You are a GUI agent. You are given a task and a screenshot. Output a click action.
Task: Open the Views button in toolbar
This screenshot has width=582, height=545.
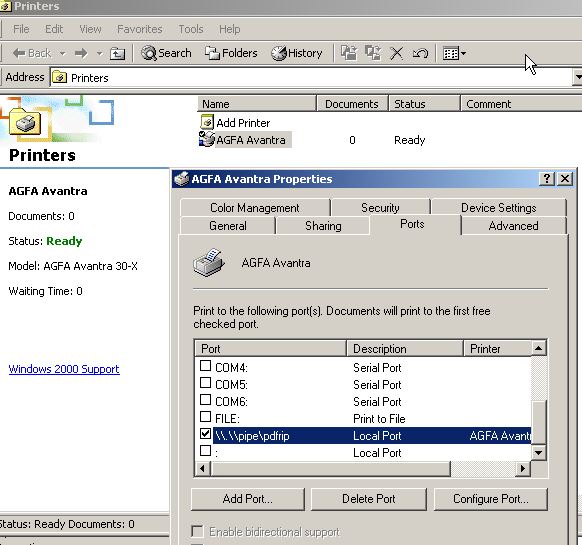[451, 53]
